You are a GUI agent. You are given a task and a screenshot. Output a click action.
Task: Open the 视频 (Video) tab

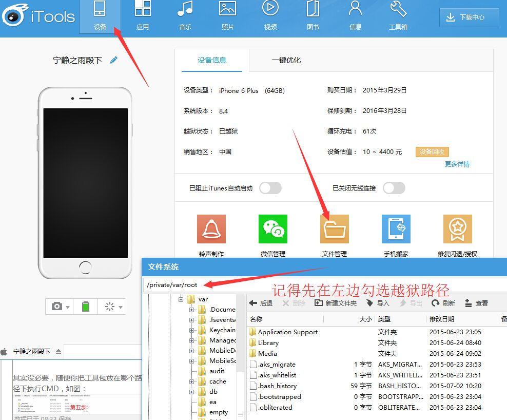[270, 16]
